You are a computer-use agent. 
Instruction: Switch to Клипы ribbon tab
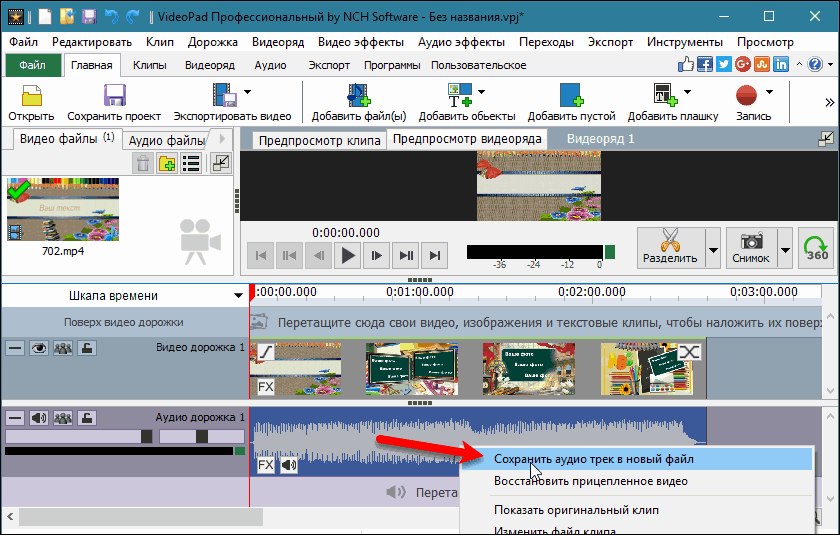click(149, 65)
